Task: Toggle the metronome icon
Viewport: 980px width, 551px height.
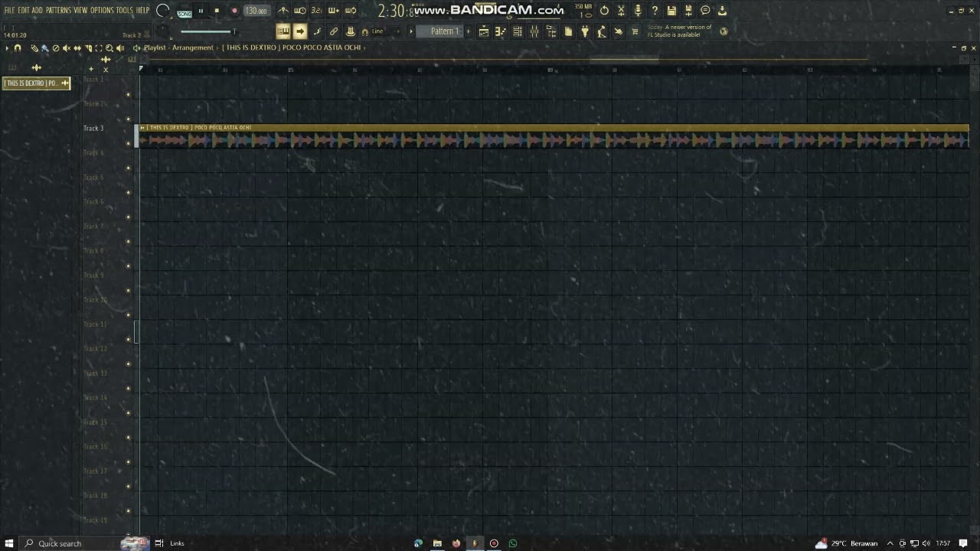Action: (x=283, y=11)
